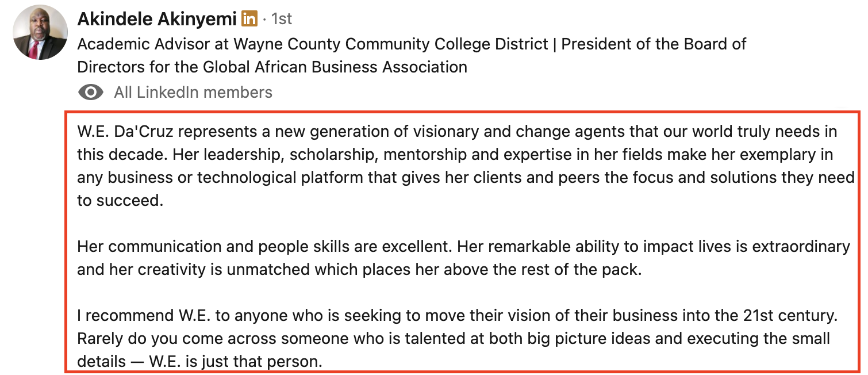Viewport: 868px width, 375px height.
Task: Select the line starting 'this decade. Her leadership'
Action: (455, 155)
